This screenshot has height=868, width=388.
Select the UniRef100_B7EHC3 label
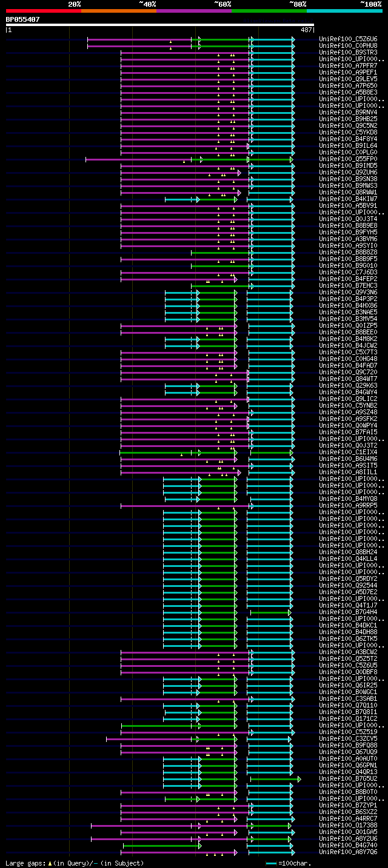tap(348, 286)
